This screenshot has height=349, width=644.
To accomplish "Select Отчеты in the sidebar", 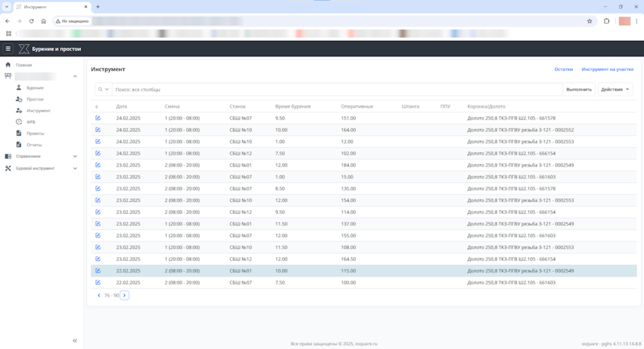I will click(x=34, y=145).
